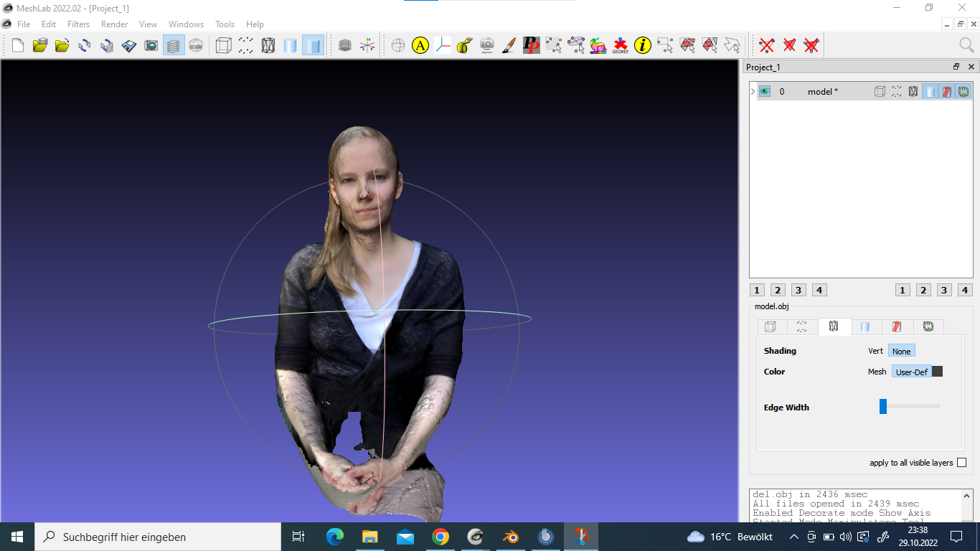
Task: Click the yellow info icon
Action: (x=643, y=46)
